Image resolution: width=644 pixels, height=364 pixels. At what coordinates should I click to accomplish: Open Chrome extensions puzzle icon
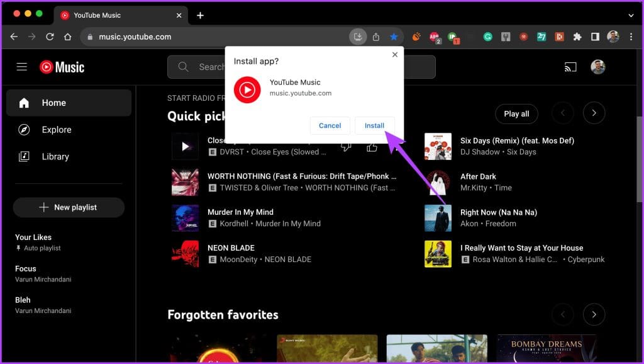click(577, 37)
